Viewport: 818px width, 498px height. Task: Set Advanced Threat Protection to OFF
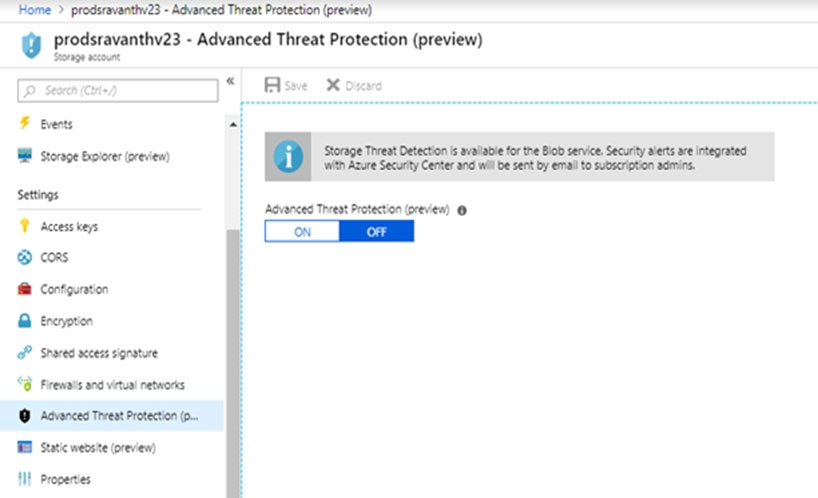tap(377, 232)
